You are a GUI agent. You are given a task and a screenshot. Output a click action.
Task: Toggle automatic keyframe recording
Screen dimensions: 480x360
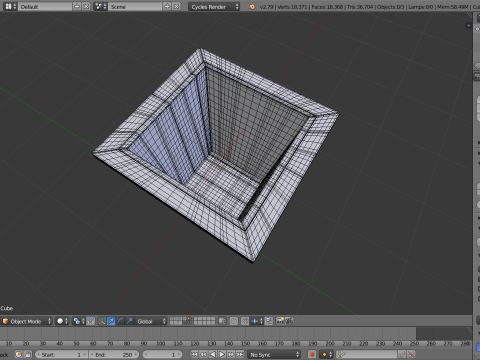coord(312,354)
